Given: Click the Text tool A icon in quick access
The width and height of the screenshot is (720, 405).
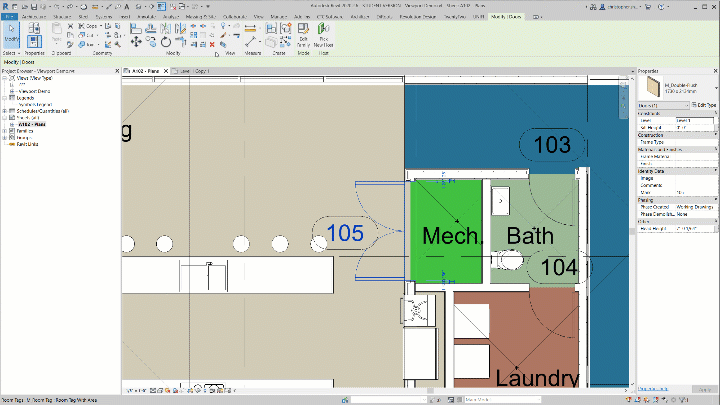Looking at the screenshot, I should coord(127,7).
